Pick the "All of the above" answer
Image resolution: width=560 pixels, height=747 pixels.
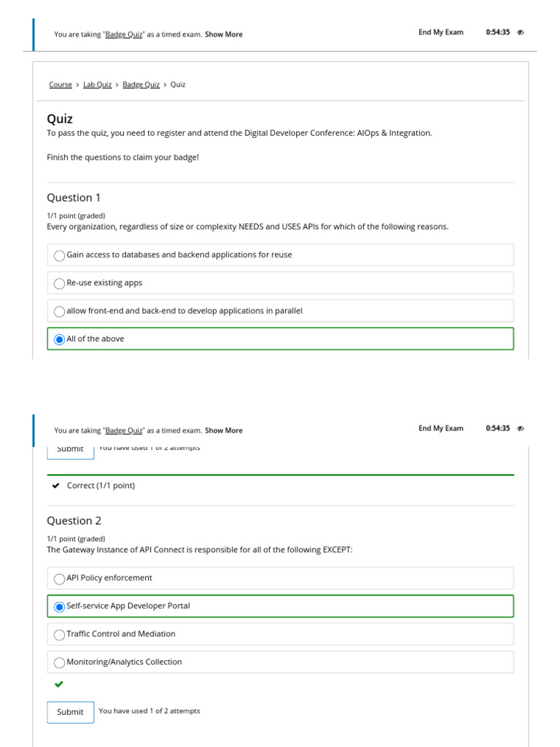pyautogui.click(x=60, y=339)
